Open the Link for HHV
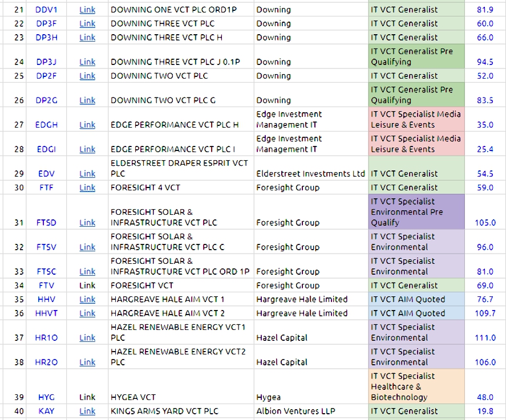506x420 pixels. [87, 299]
